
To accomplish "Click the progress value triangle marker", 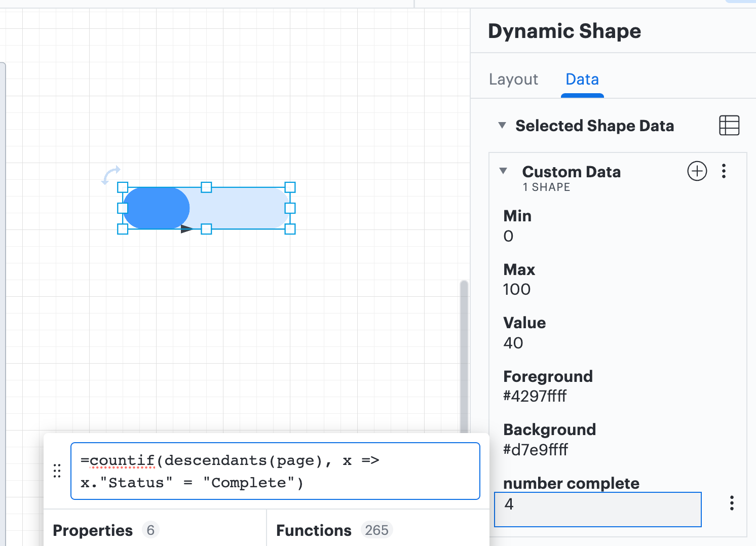I will point(187,229).
